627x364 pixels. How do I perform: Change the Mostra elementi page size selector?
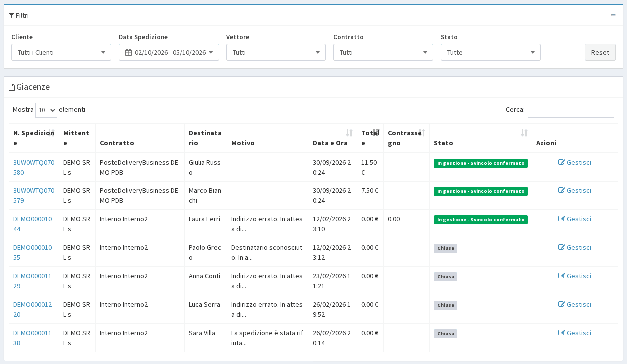(46, 110)
